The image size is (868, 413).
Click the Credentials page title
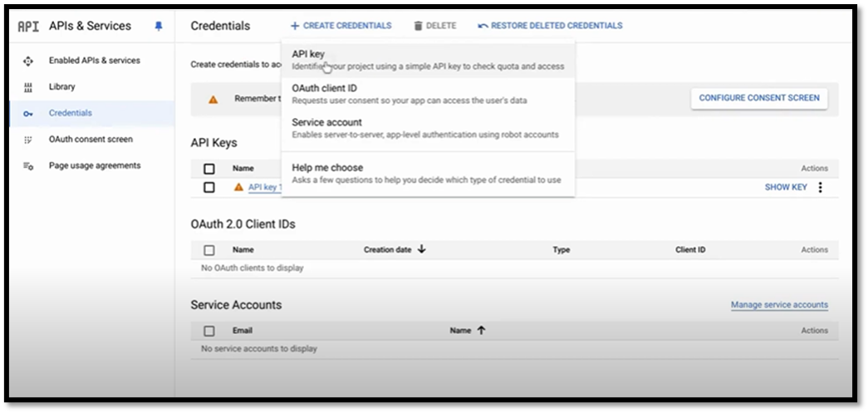click(x=220, y=26)
